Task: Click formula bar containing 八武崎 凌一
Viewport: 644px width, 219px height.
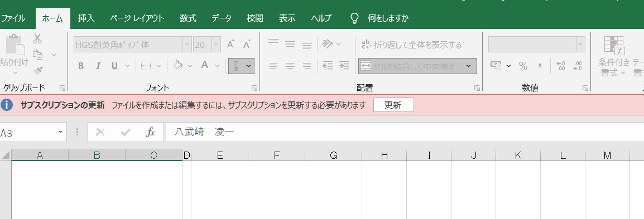Action: click(405, 132)
